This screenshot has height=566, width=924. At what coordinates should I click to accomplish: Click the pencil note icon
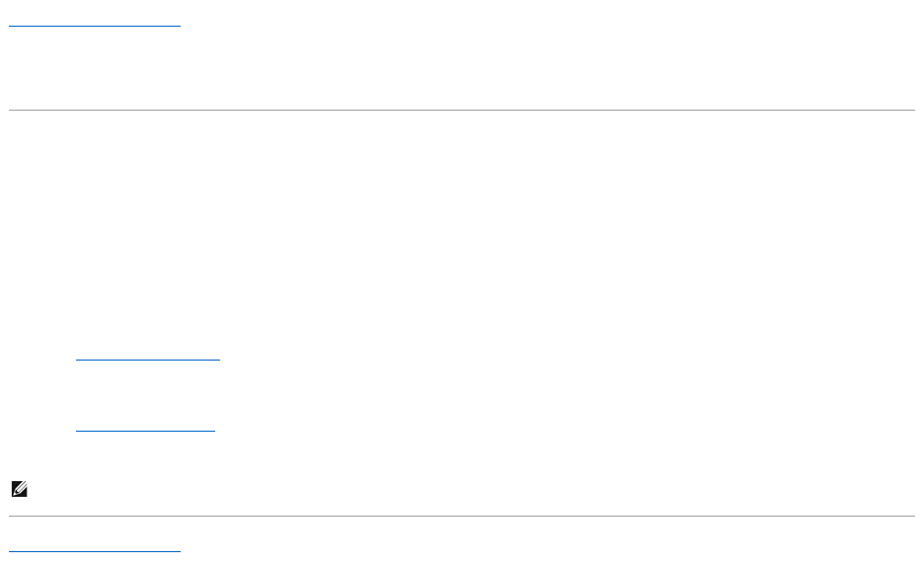click(20, 489)
